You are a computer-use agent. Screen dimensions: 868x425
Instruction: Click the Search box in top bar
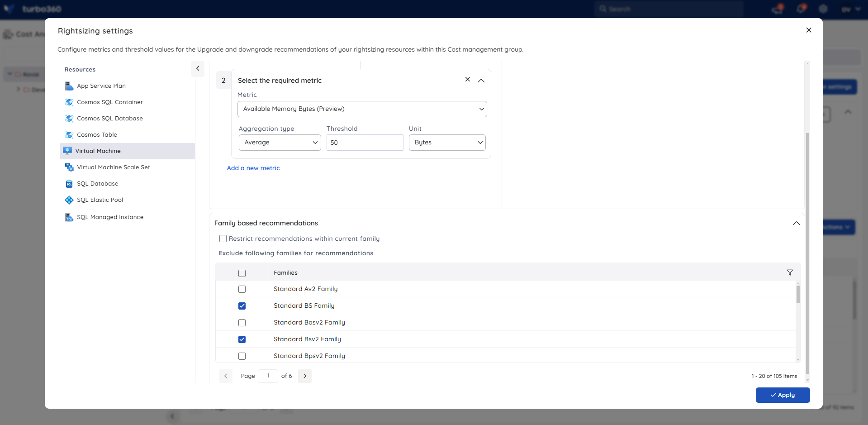pos(669,9)
